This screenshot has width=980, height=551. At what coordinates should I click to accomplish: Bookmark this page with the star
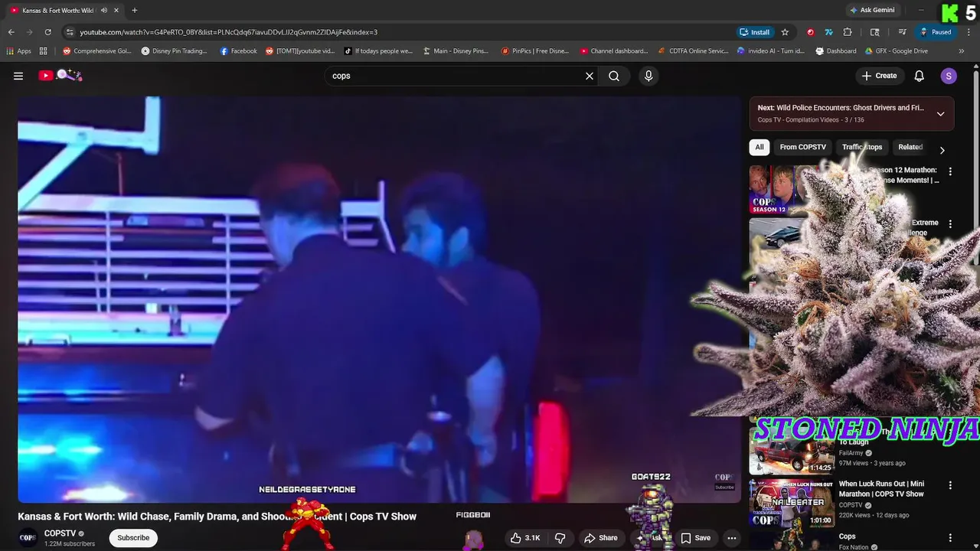pyautogui.click(x=785, y=32)
